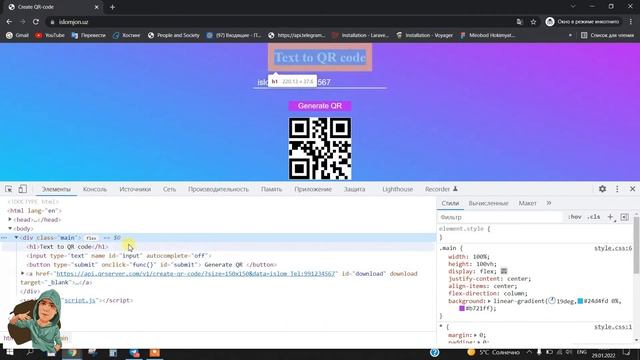Open a new browser tab with plus
This screenshot has height=360, width=640.
click(112, 7)
